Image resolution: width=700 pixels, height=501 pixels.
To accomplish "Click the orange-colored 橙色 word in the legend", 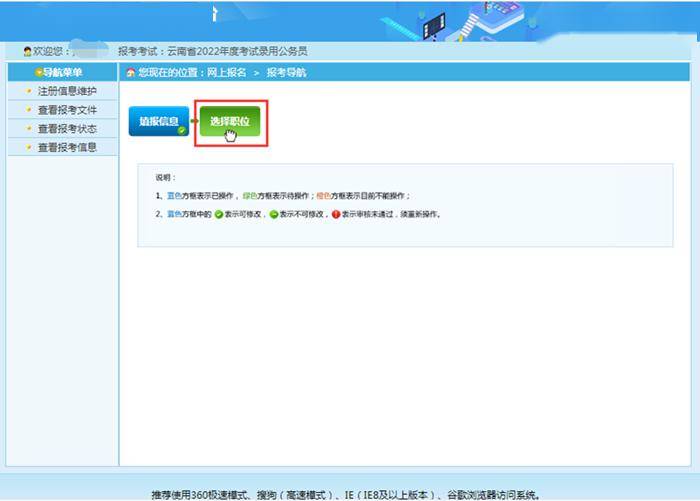I will (x=322, y=196).
